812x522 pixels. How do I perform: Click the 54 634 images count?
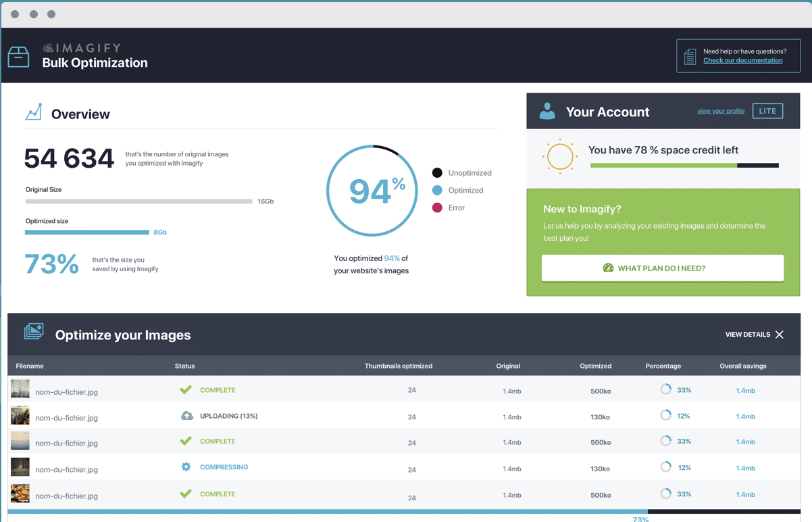(x=69, y=158)
